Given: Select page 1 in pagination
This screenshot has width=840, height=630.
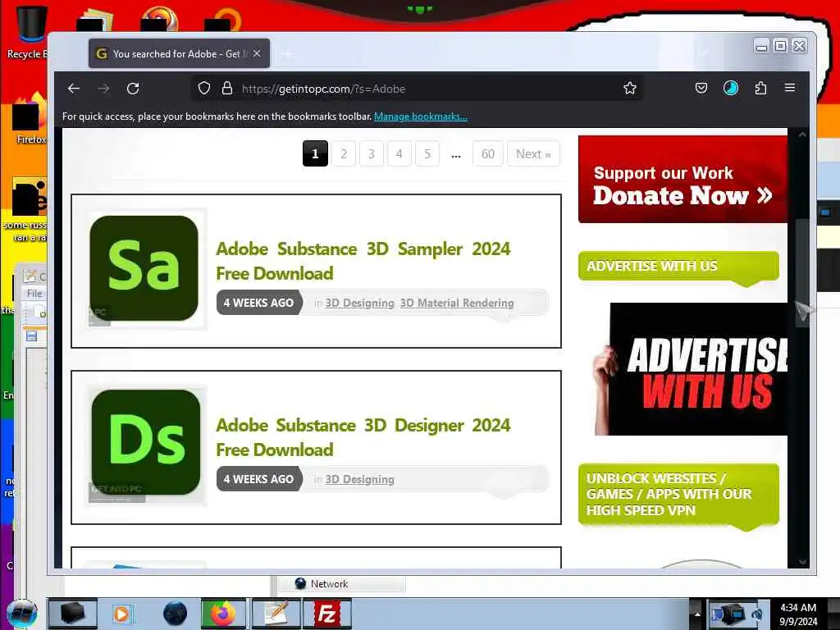Looking at the screenshot, I should coord(315,153).
